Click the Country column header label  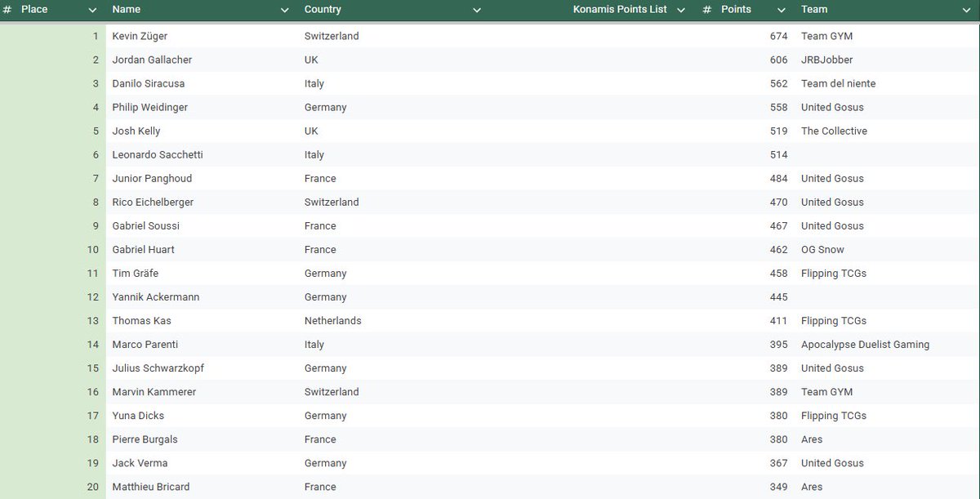(323, 10)
